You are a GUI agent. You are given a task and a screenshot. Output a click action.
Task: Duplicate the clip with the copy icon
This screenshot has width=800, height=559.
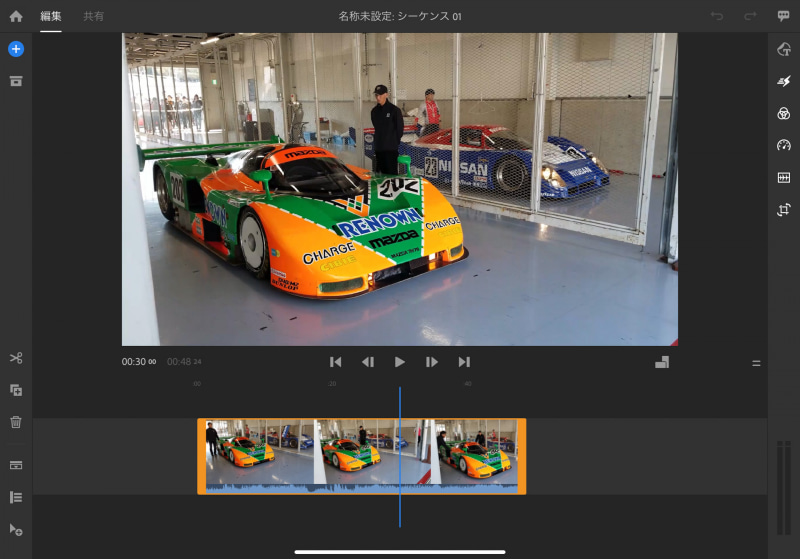pyautogui.click(x=16, y=390)
